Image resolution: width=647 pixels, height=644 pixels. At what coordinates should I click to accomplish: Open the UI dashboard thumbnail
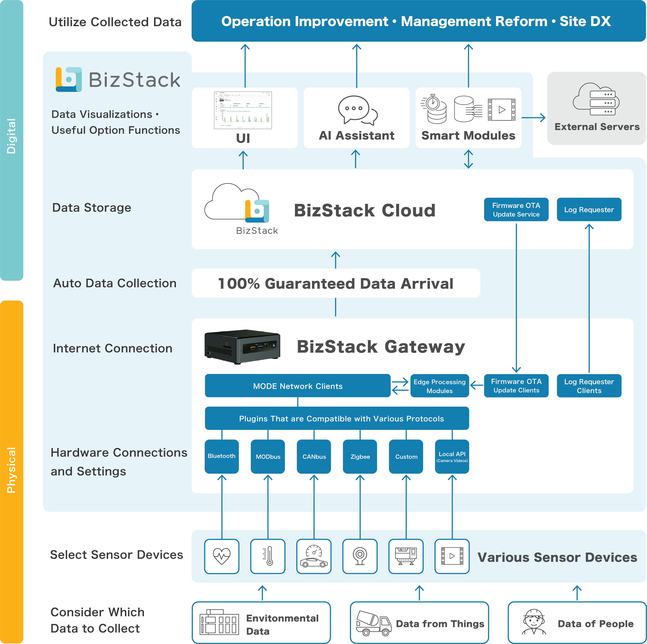click(x=243, y=110)
